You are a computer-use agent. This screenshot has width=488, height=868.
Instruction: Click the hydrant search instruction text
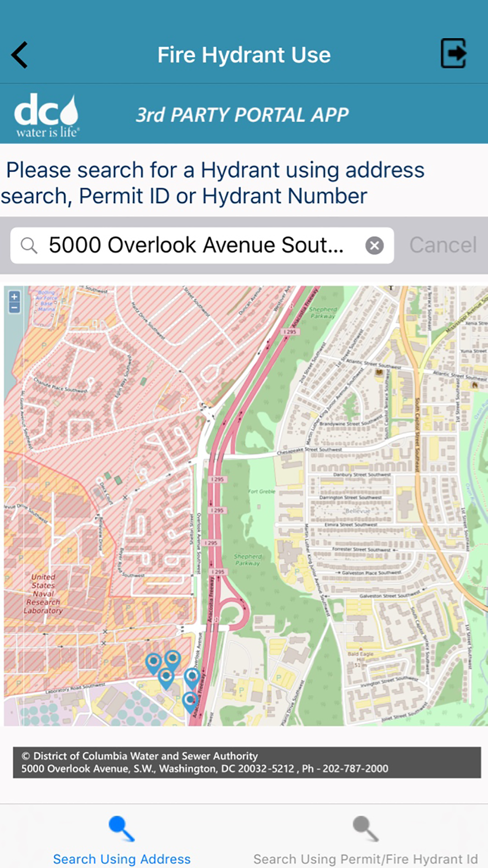tap(213, 183)
